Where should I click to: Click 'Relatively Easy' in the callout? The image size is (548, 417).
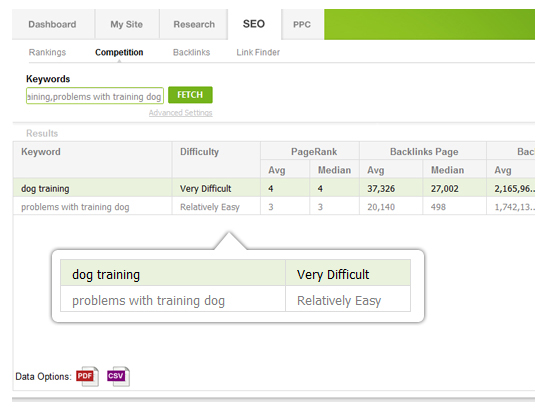(348, 299)
